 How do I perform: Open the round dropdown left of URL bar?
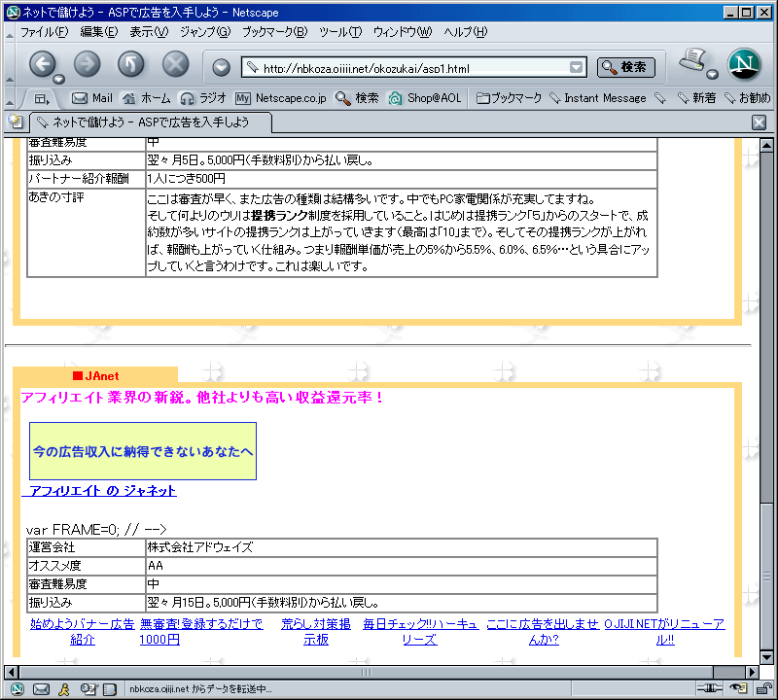click(x=222, y=67)
